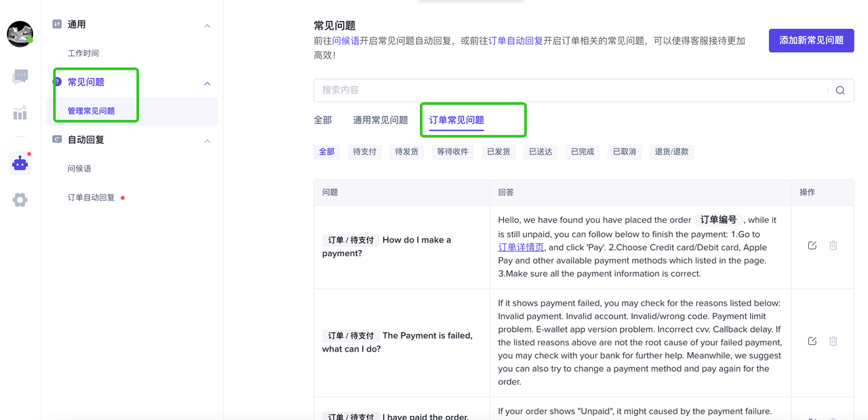Viewport: 868px width, 420px height.
Task: Collapse the 常见问题 section chevron
Action: pyautogui.click(x=208, y=83)
